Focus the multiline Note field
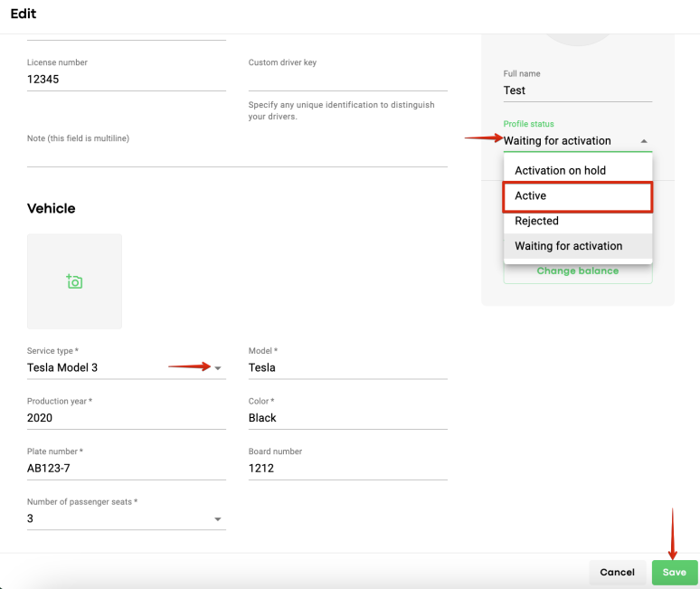Screen dimensions: 700x589 (237, 156)
